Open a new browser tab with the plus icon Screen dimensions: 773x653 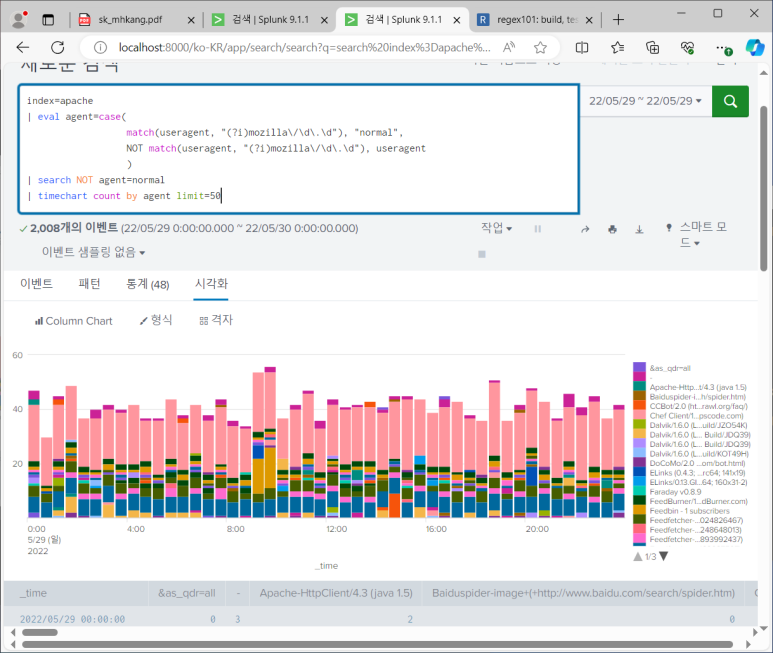coord(618,20)
